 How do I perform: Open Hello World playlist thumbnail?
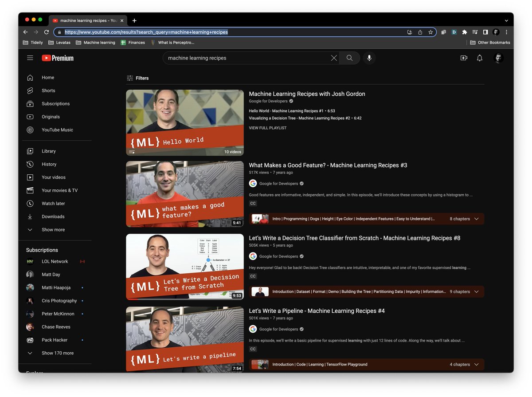[x=185, y=123]
